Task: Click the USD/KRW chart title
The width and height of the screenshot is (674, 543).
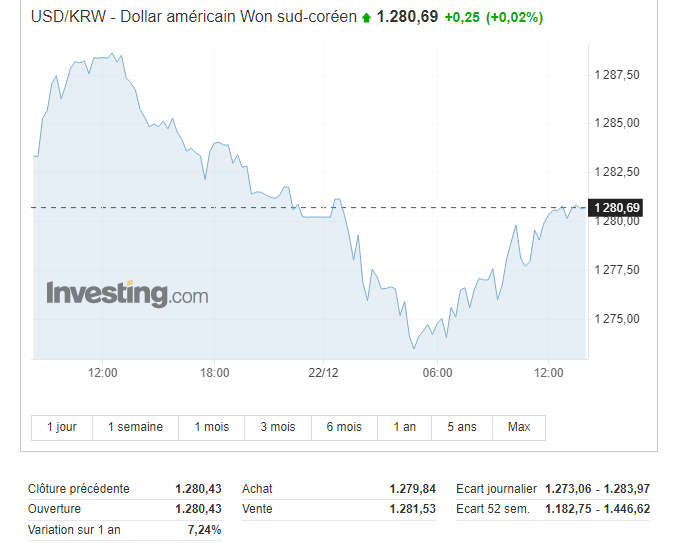Action: [194, 17]
